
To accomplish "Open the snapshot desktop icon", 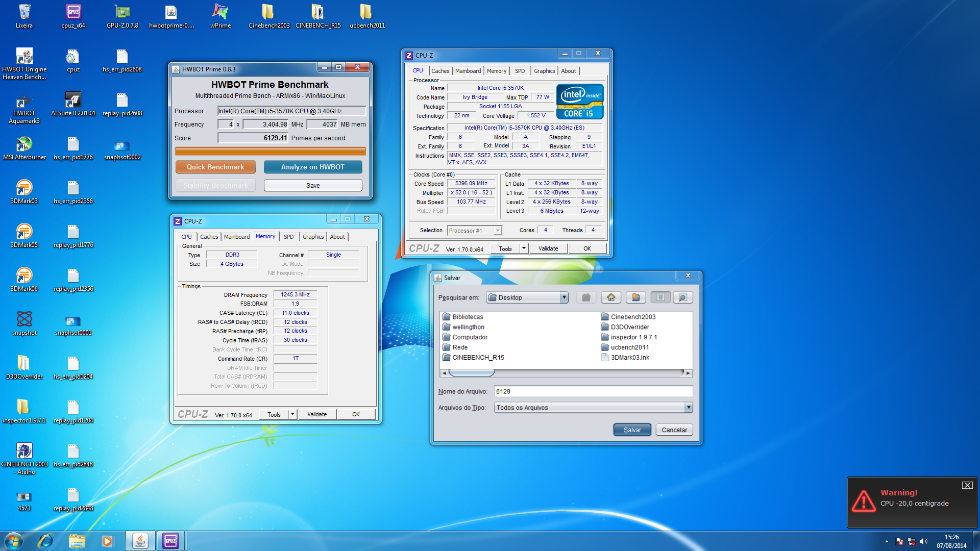I will [x=24, y=323].
